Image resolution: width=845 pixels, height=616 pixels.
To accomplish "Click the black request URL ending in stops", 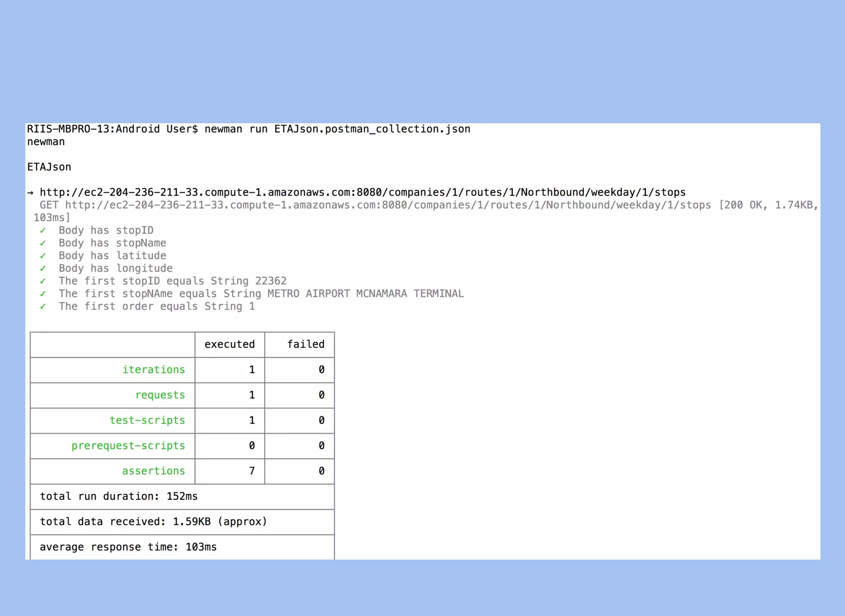I will [x=362, y=193].
